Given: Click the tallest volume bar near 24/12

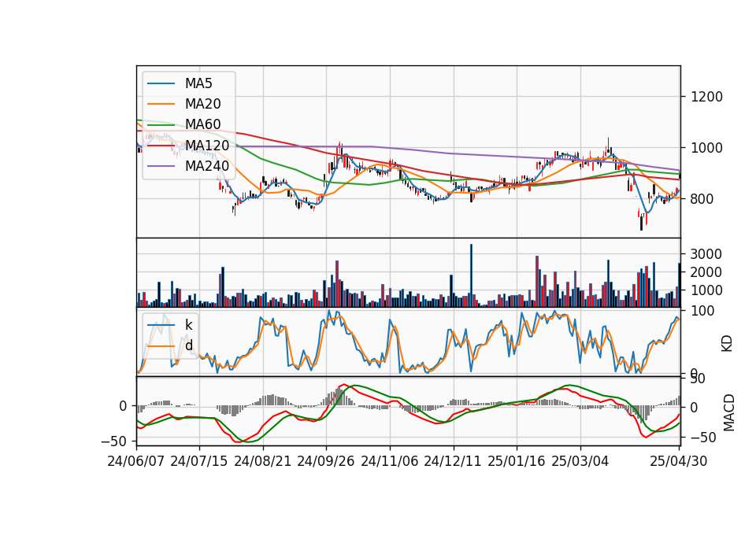Looking at the screenshot, I should 471,275.
